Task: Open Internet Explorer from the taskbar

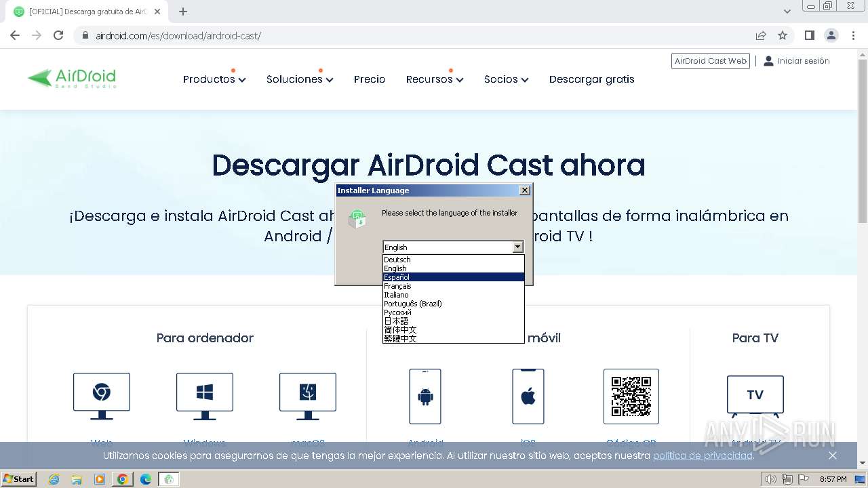Action: coord(54,479)
